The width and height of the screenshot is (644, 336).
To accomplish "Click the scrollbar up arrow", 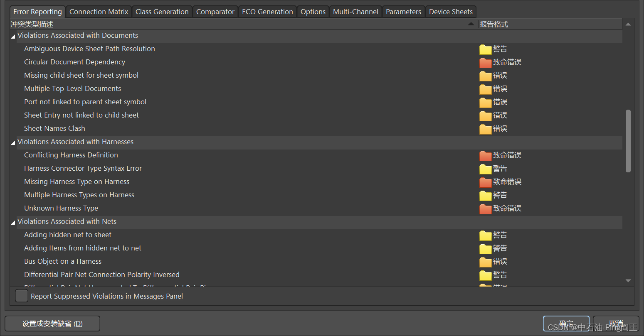I will (x=628, y=24).
